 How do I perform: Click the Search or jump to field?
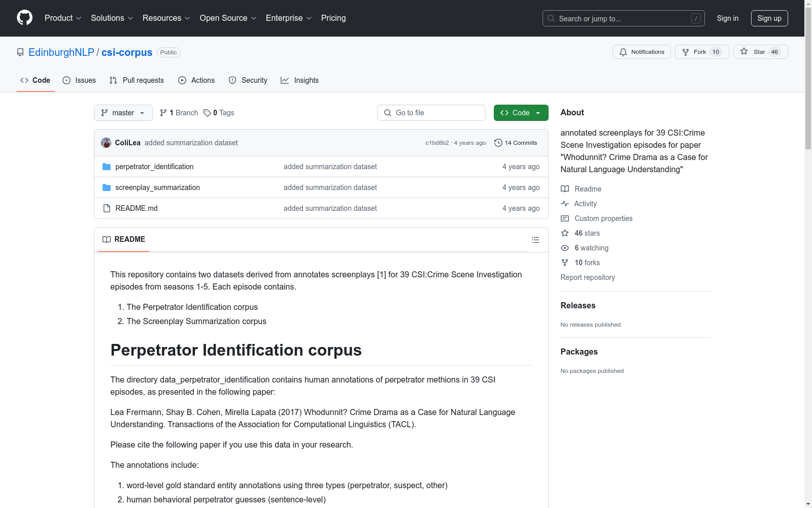click(624, 18)
